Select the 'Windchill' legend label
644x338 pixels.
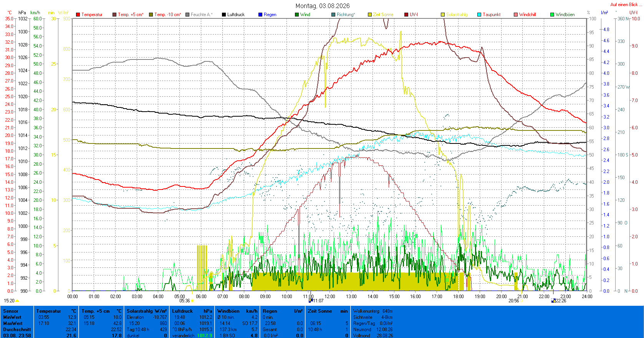[528, 15]
